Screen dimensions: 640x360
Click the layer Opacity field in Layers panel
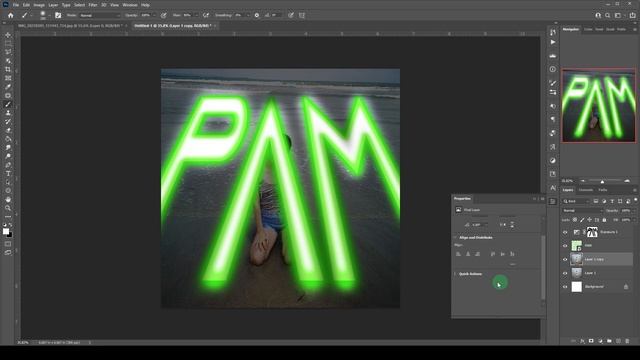[x=627, y=211]
